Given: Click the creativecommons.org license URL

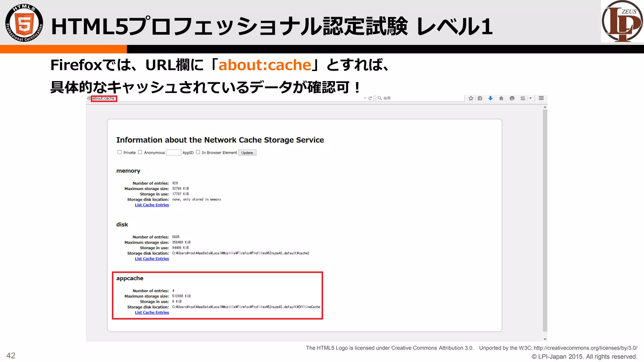Looking at the screenshot, I should pyautogui.click(x=586, y=348).
